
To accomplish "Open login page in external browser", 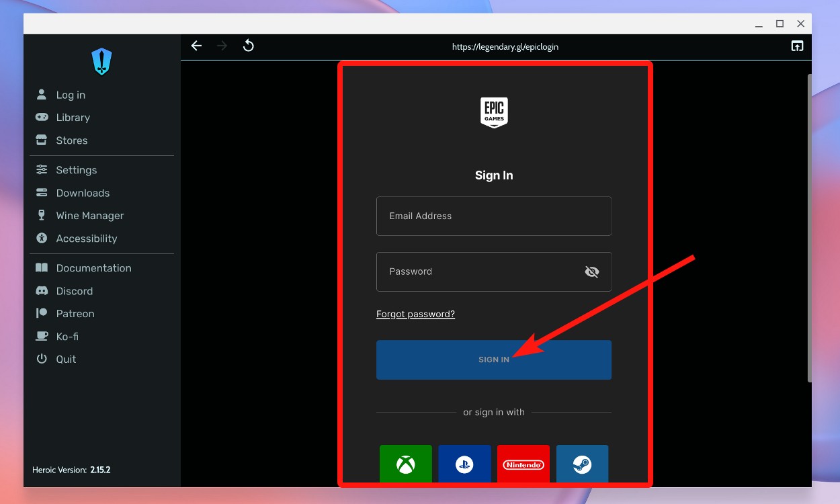I will coord(797,46).
